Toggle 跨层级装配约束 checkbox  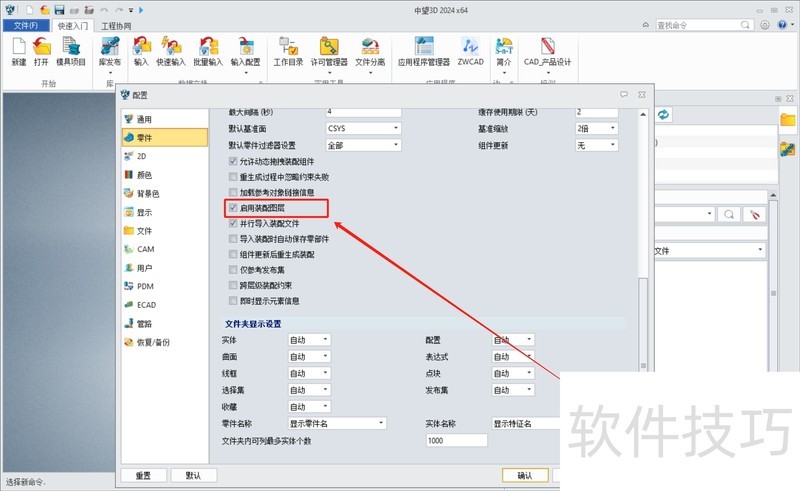point(233,285)
